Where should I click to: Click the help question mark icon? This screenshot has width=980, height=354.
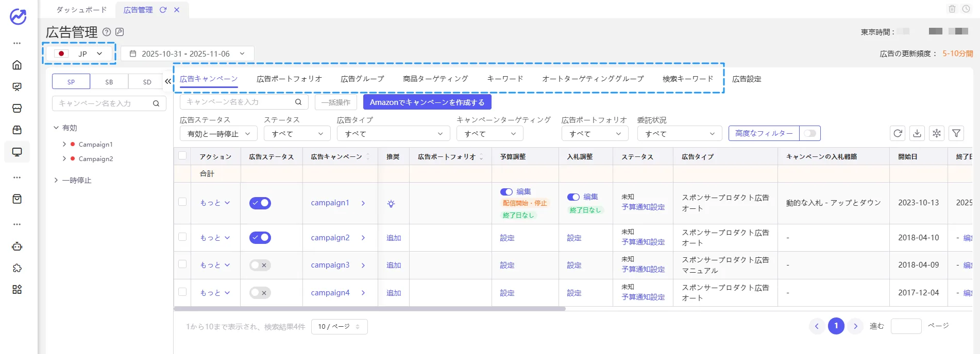coord(107,32)
